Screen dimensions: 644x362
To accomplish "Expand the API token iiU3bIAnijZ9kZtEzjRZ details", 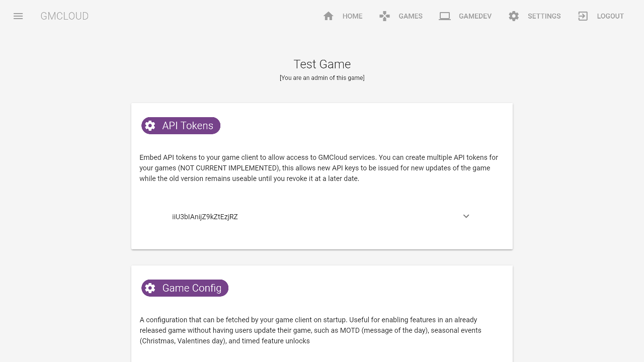I will (466, 216).
